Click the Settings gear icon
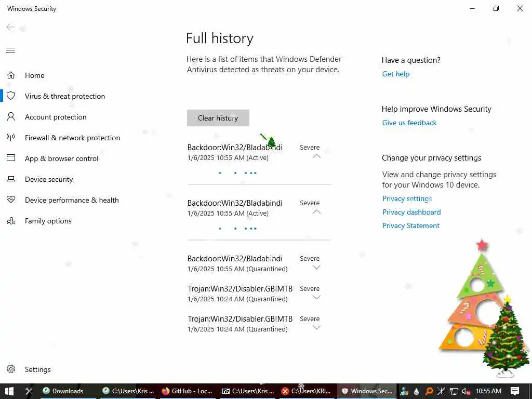Image resolution: width=532 pixels, height=399 pixels. (x=11, y=369)
